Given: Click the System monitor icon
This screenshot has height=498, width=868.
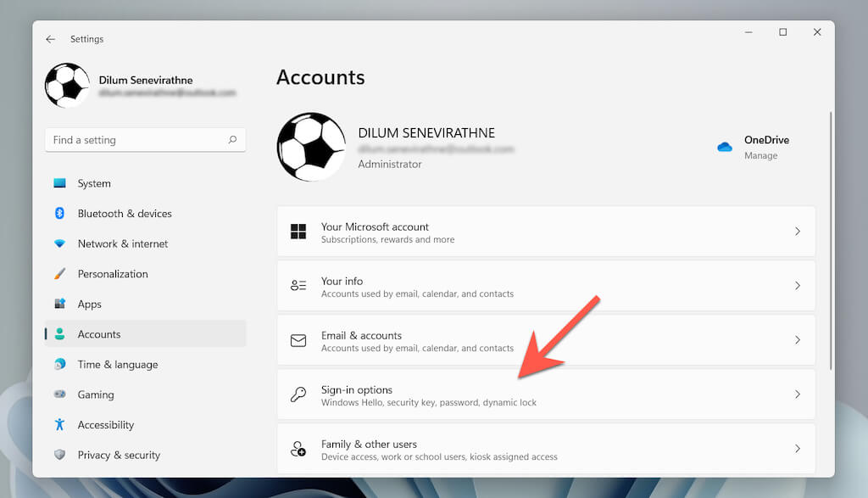Looking at the screenshot, I should (x=60, y=182).
